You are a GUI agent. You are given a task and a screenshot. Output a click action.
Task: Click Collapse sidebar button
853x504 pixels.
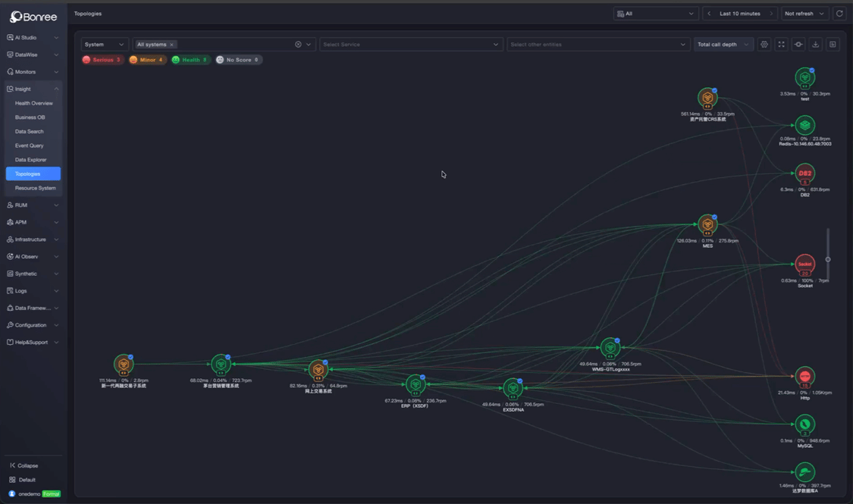point(24,465)
